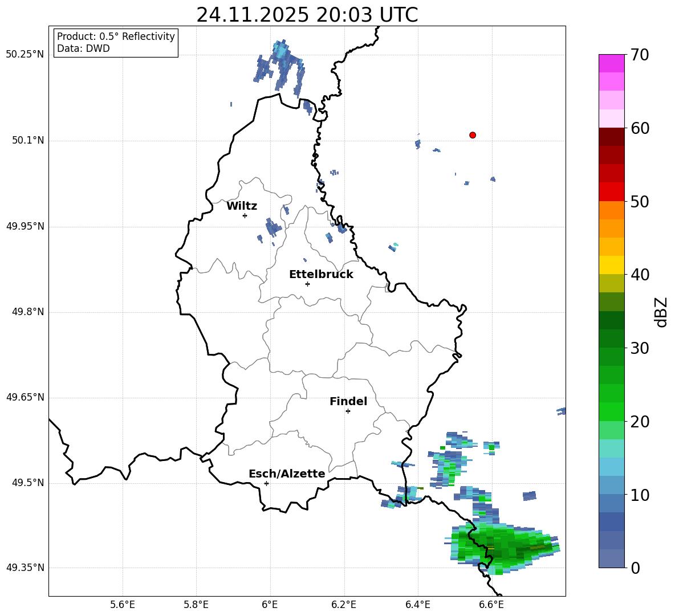Click the light blue colorbar swatch between 10 and 20

611,467
